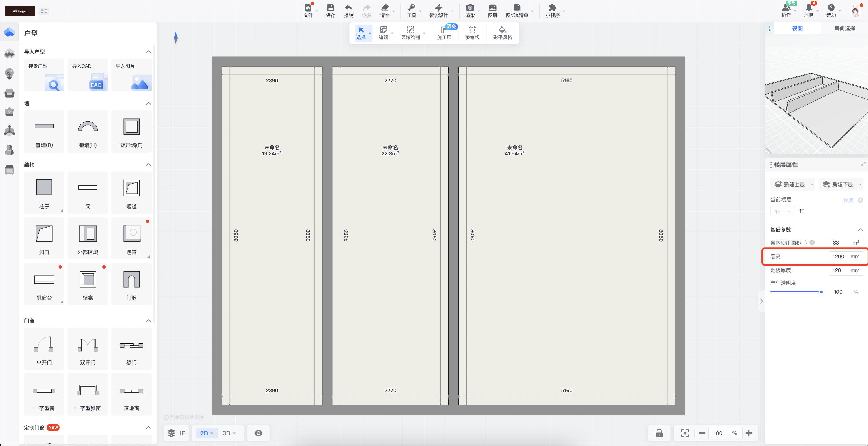
Task: Collapse the 结构 structure section
Action: pos(148,165)
